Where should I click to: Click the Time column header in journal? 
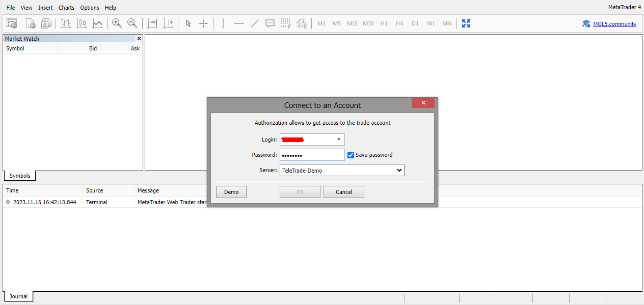43,190
